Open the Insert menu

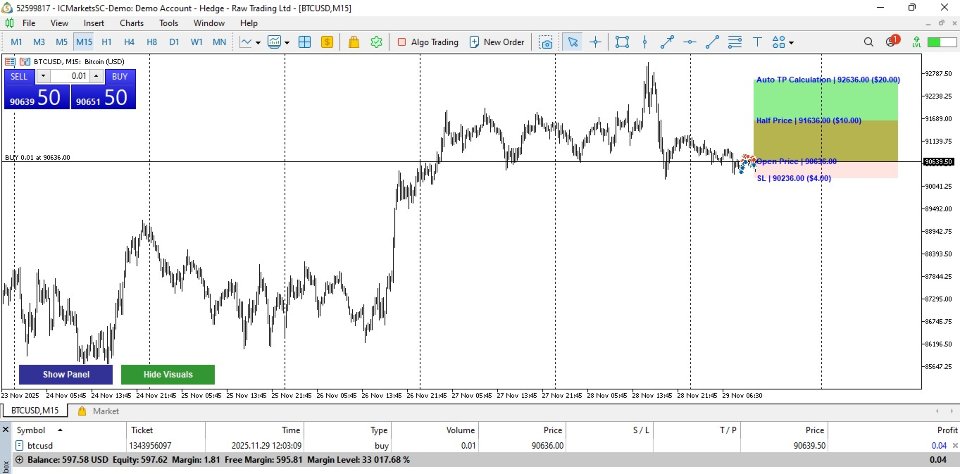(x=94, y=23)
